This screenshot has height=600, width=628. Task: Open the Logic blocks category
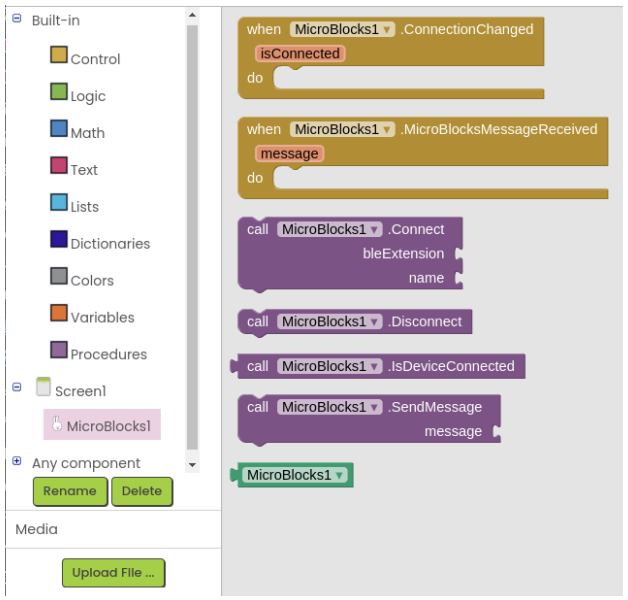[x=78, y=94]
